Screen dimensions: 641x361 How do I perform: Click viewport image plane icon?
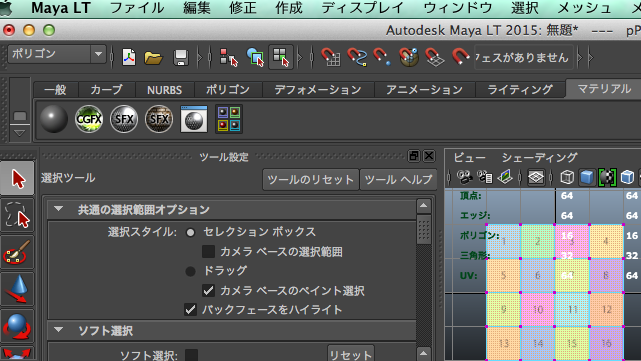click(505, 177)
